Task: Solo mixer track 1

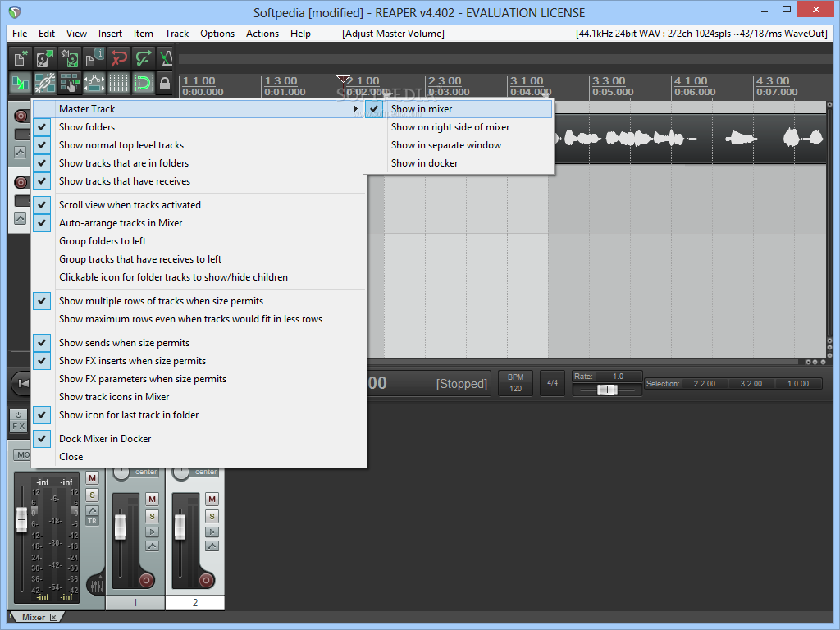Action: click(152, 517)
